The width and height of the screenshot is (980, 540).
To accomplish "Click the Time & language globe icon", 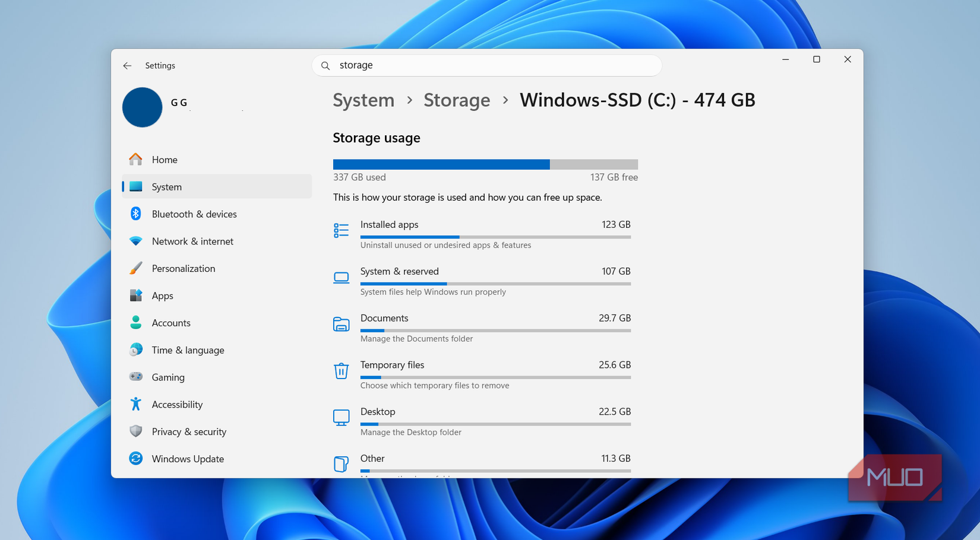I will [x=135, y=350].
